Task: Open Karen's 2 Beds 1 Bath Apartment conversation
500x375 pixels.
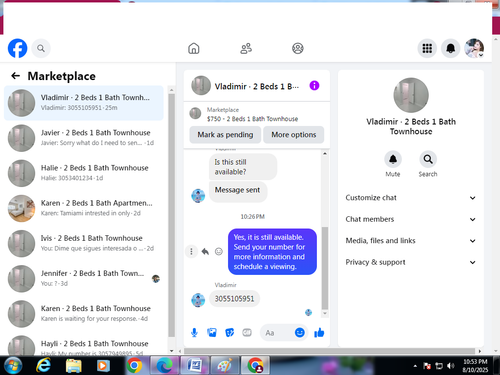Action: (x=84, y=208)
